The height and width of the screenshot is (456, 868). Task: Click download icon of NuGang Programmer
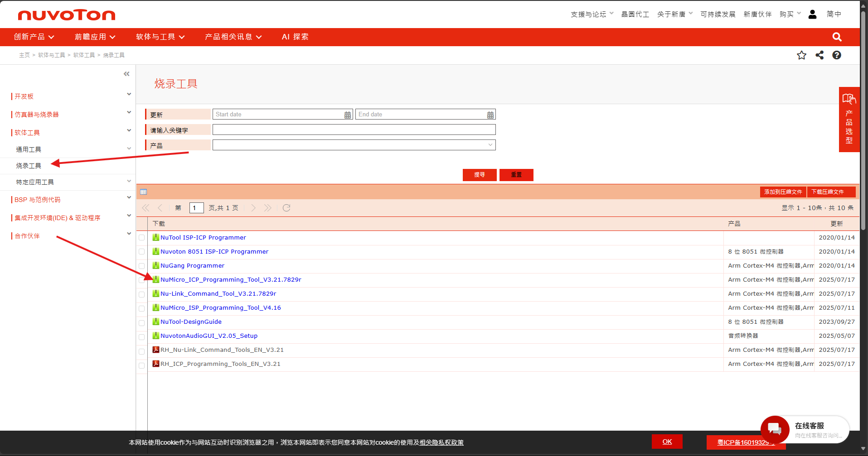(x=156, y=265)
